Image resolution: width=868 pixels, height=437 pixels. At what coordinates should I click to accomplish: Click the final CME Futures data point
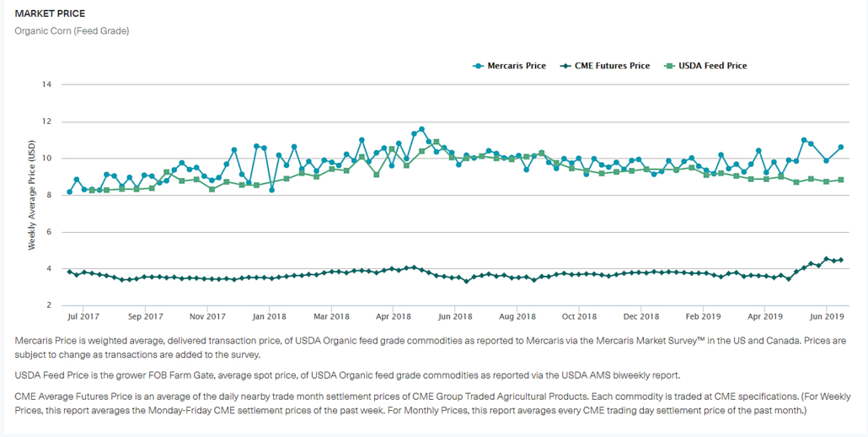(x=840, y=260)
